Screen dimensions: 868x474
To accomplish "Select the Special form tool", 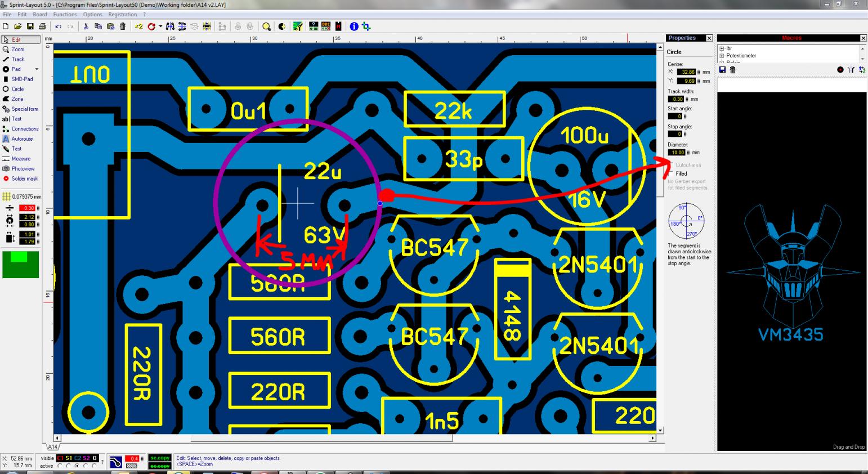I will point(25,109).
